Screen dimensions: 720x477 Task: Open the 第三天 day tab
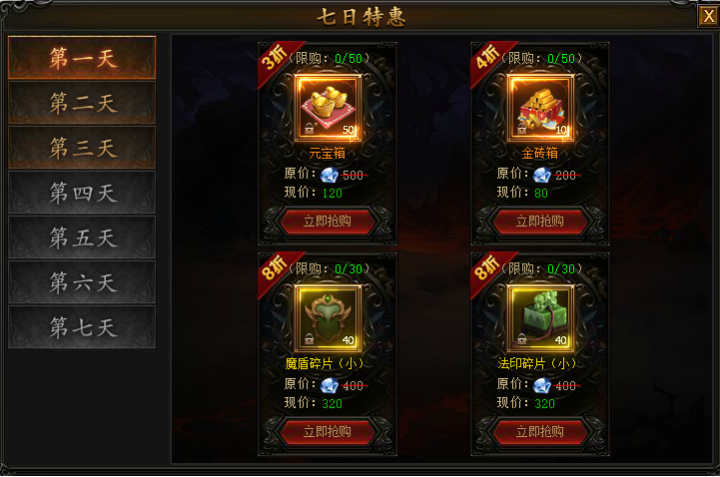(x=82, y=148)
